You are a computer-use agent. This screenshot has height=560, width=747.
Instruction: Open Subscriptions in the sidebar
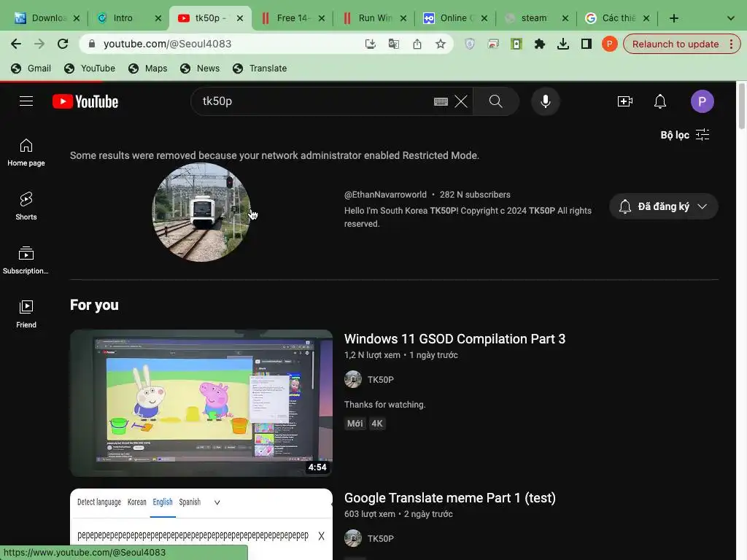(26, 260)
